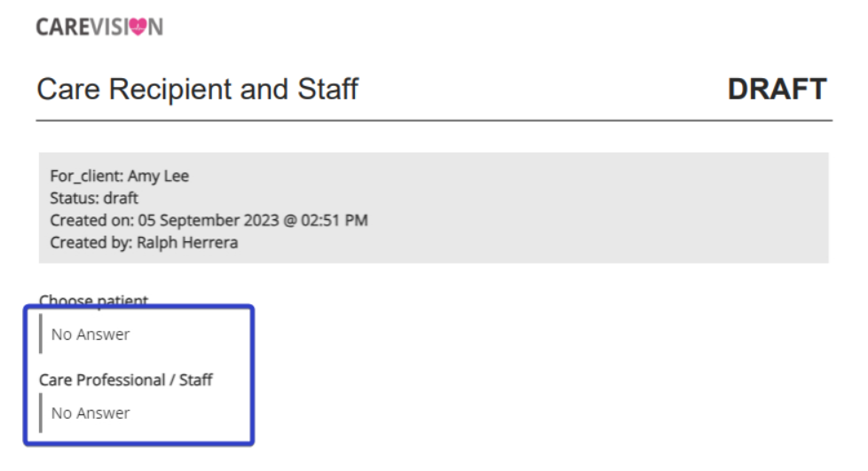Click the horizontal divider under the heading

434,120
